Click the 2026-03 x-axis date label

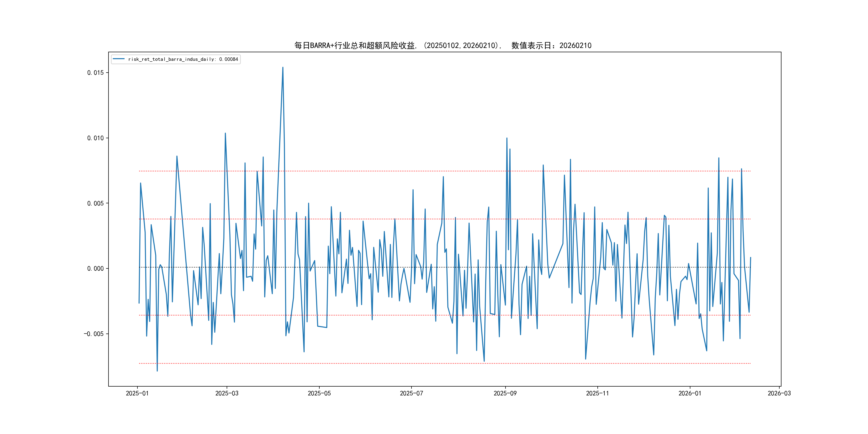779,393
